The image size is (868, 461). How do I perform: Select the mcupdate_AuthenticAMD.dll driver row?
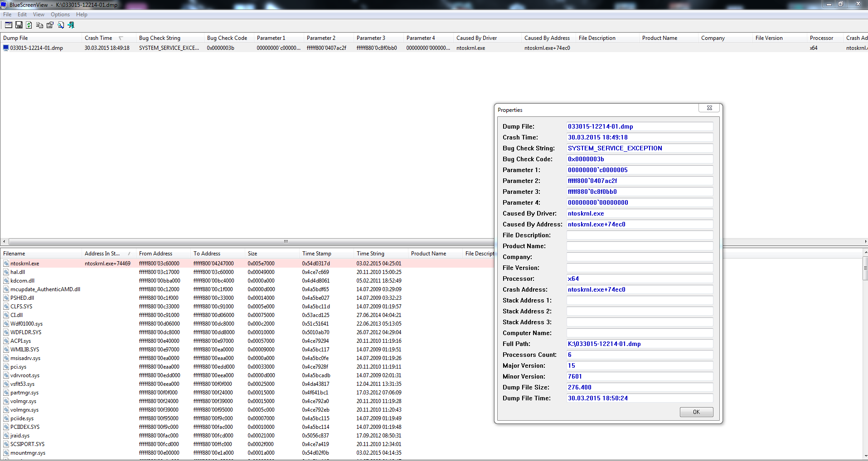coord(247,289)
